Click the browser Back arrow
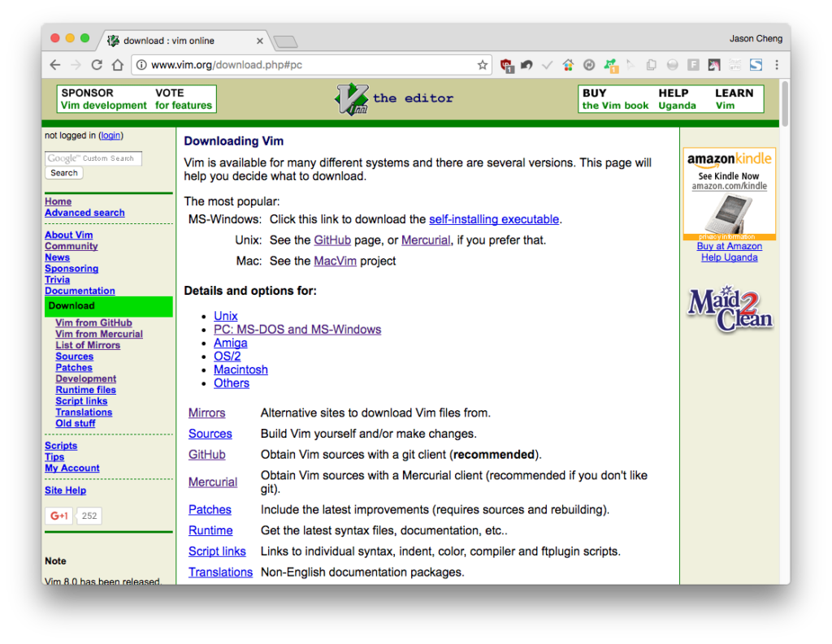This screenshot has width=832, height=644. (55, 65)
